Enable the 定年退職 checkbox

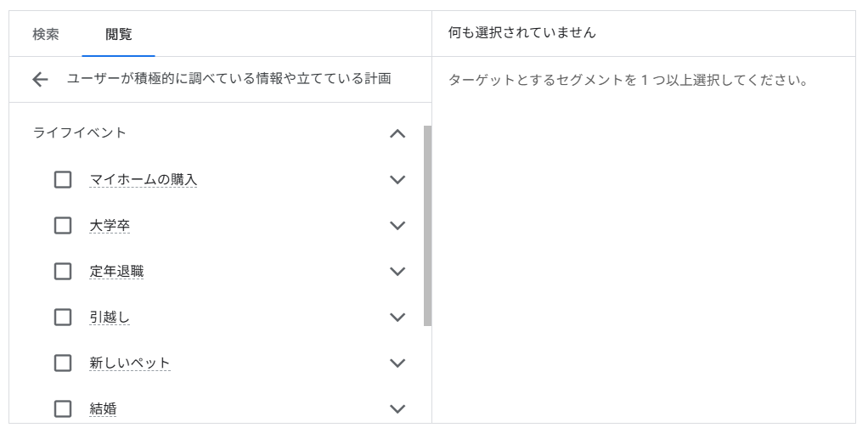coord(63,272)
